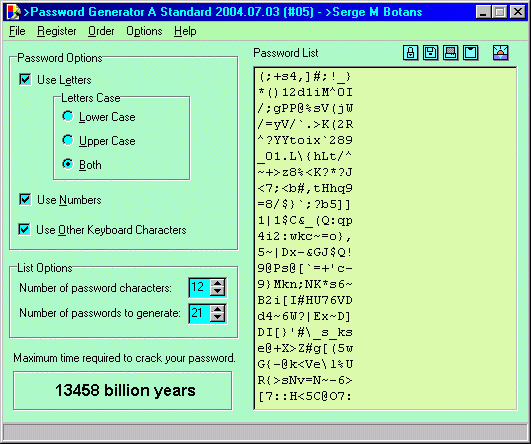Screen dimensions: 531x444
Task: Select the Upper Case radio button
Action: (68, 140)
